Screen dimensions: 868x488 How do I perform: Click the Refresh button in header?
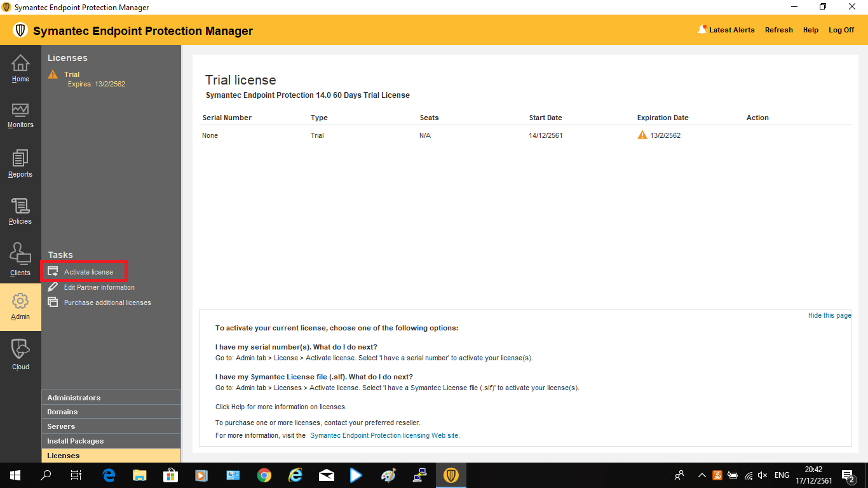778,30
